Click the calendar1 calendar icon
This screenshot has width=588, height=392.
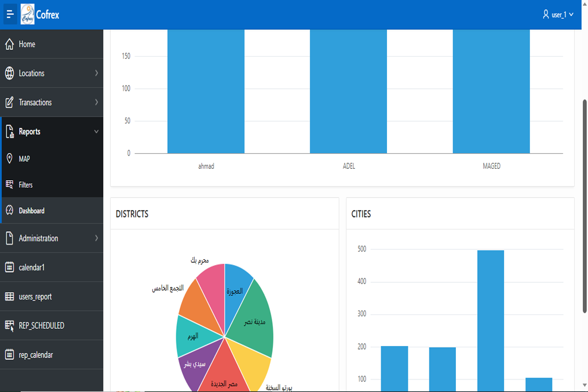9,267
